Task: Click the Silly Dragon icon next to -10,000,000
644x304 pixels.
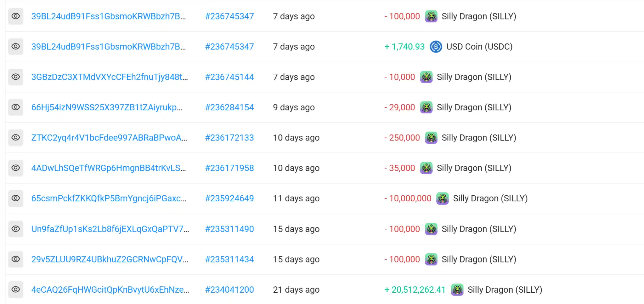Action: [442, 198]
